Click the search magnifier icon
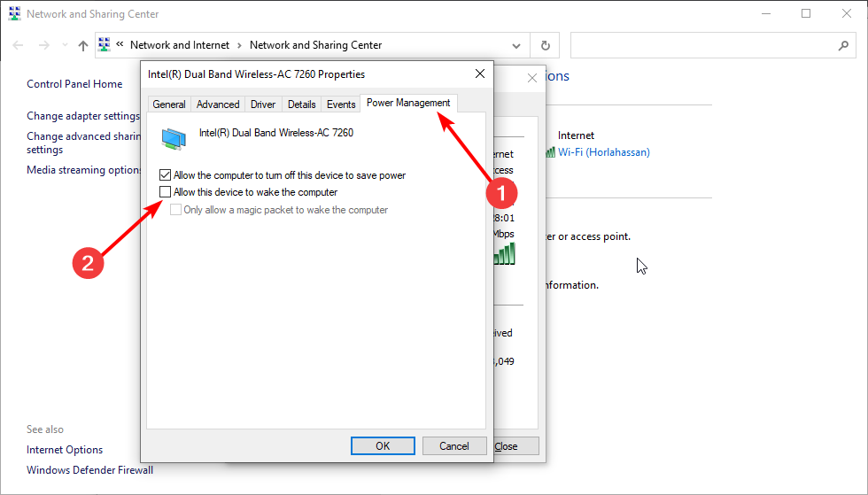 843,45
